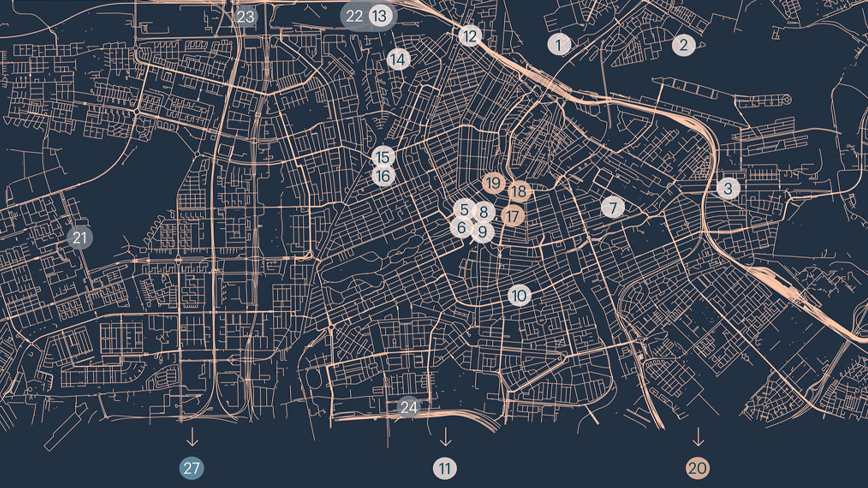Click map marker number 10
Screen dimensions: 868x488
click(519, 295)
